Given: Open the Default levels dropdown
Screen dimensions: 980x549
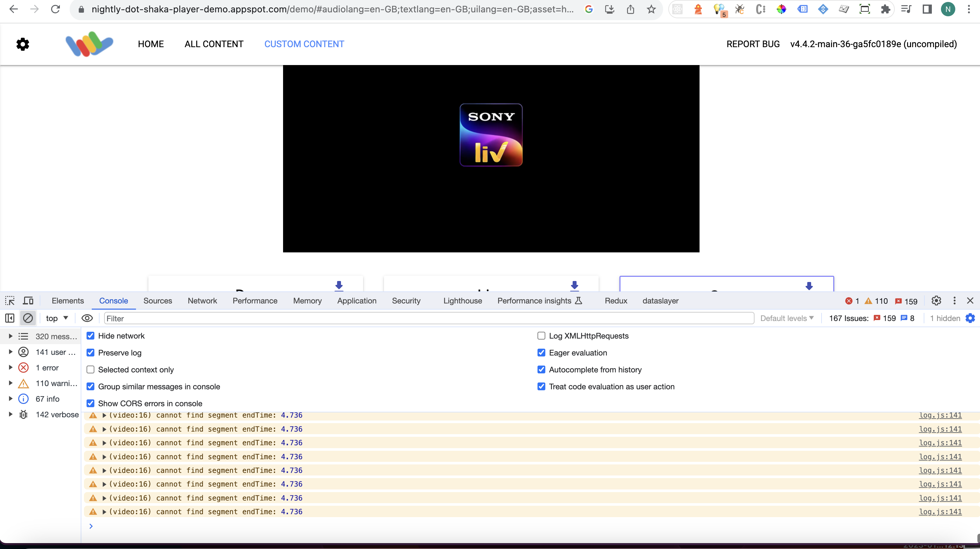Looking at the screenshot, I should click(787, 318).
